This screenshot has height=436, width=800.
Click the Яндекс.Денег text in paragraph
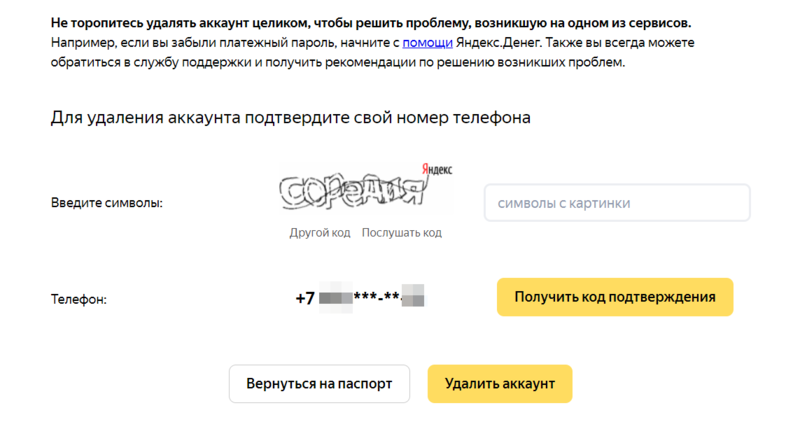coord(498,43)
